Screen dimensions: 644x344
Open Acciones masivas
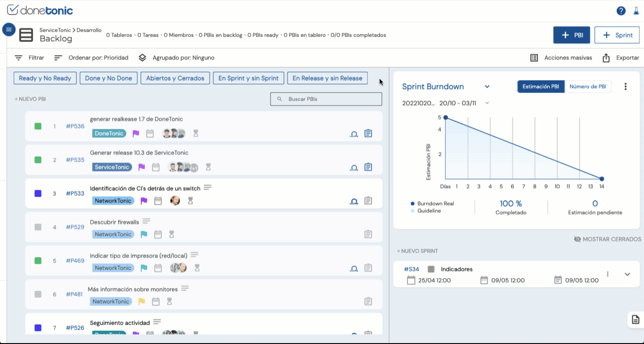(561, 58)
